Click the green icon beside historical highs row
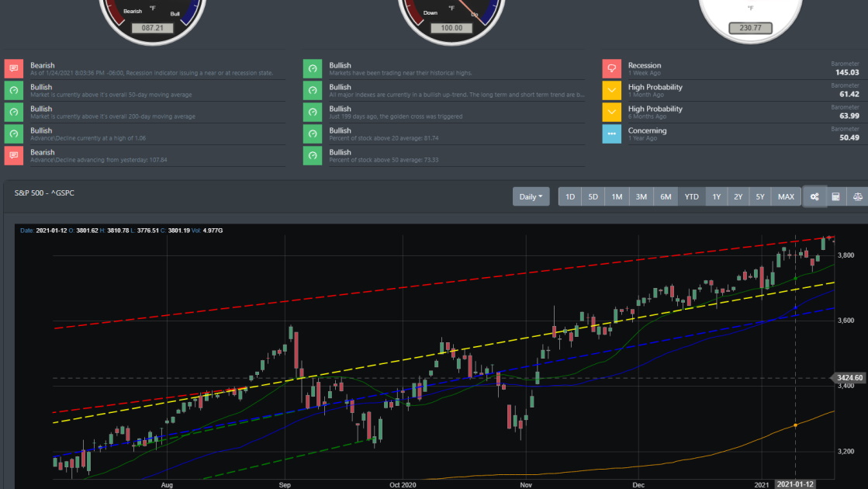The image size is (868, 489). [x=313, y=68]
